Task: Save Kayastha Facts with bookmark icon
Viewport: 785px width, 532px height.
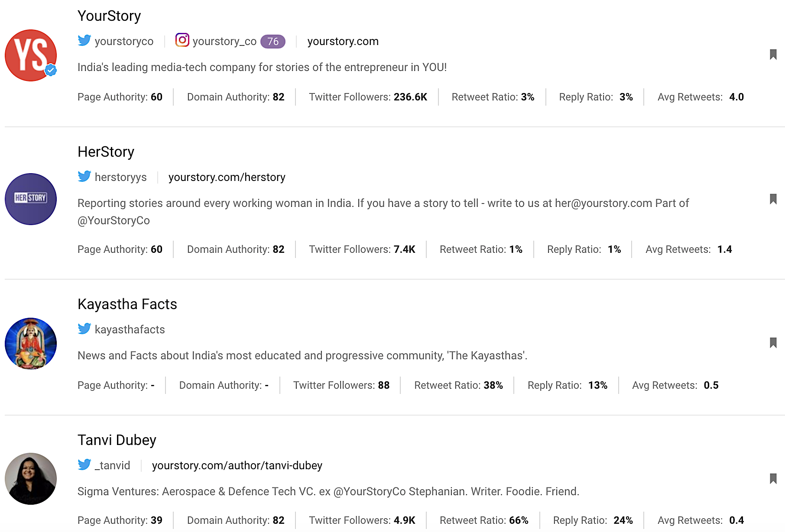Action: (x=773, y=343)
